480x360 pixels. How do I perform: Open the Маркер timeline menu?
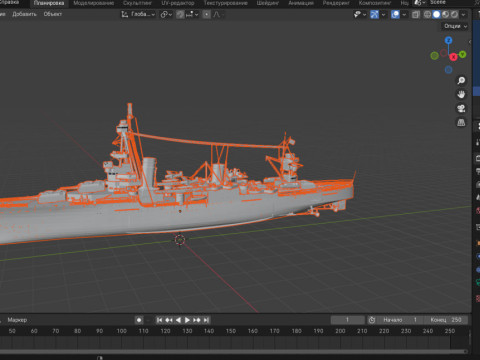[17, 320]
